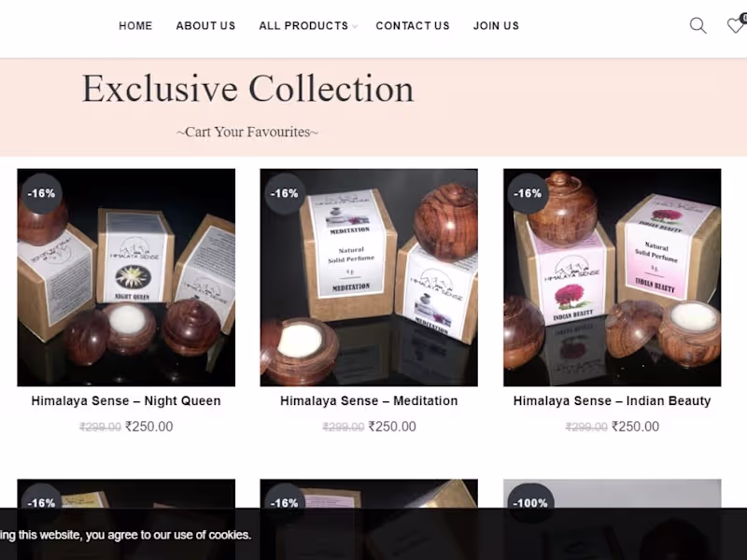Open the search magnifier icon
This screenshot has height=560, width=747.
tap(698, 26)
